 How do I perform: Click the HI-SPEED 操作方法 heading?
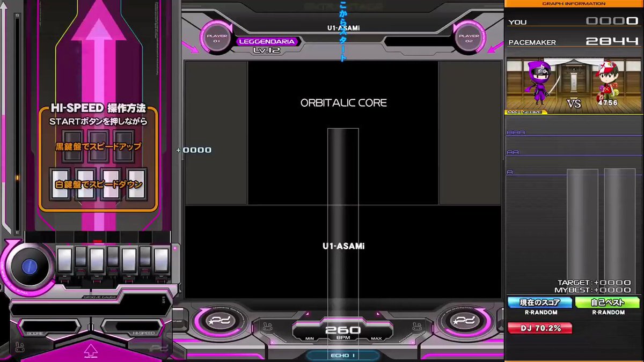tap(98, 109)
